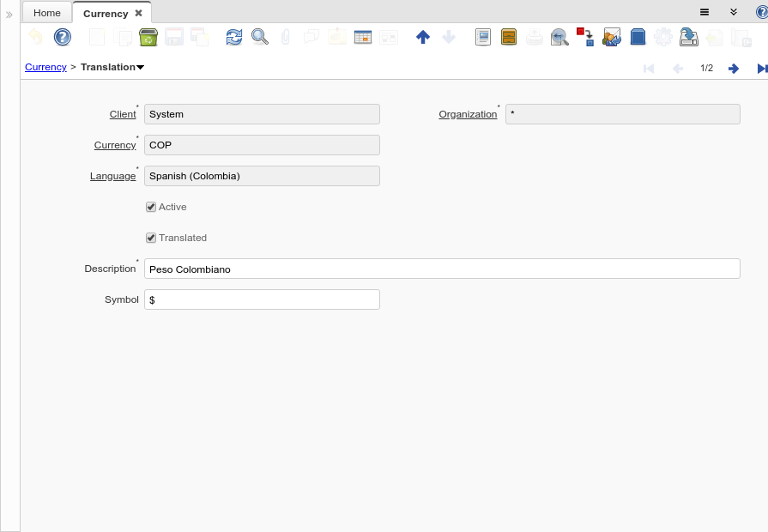Click the Client field label link
The height and width of the screenshot is (532, 768).
pos(123,114)
